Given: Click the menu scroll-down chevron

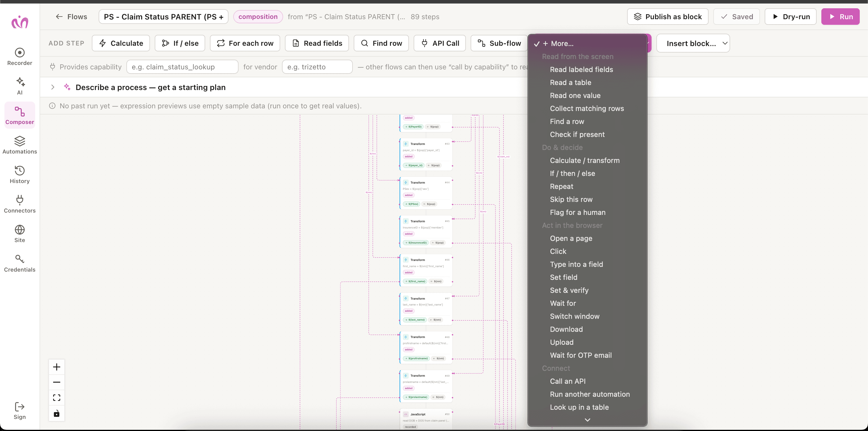Looking at the screenshot, I should click(587, 420).
